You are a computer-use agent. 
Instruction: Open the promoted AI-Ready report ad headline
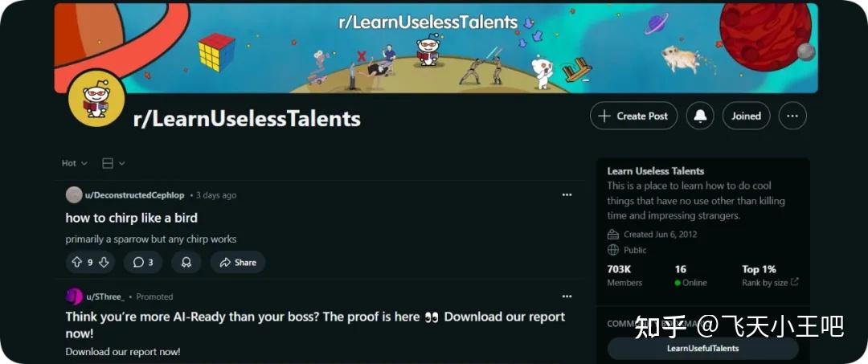tap(315, 324)
